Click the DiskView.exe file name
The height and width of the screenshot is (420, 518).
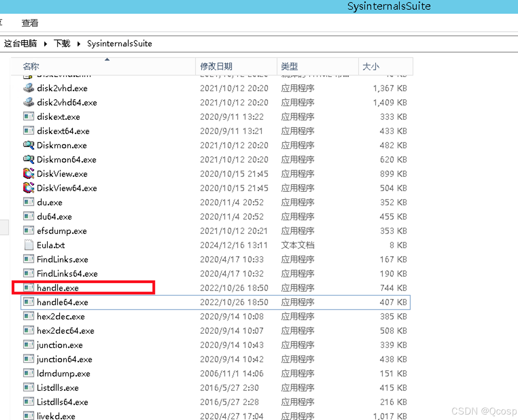click(62, 174)
